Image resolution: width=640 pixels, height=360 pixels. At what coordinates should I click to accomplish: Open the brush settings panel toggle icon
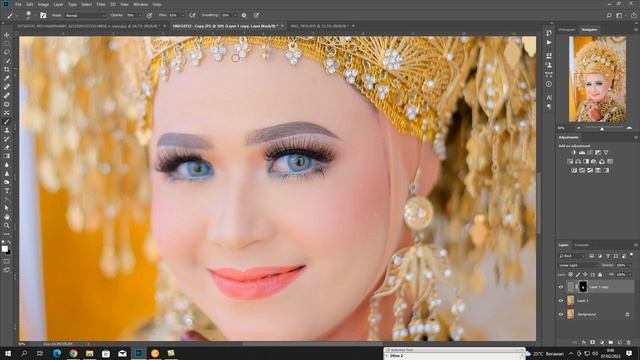[43, 15]
